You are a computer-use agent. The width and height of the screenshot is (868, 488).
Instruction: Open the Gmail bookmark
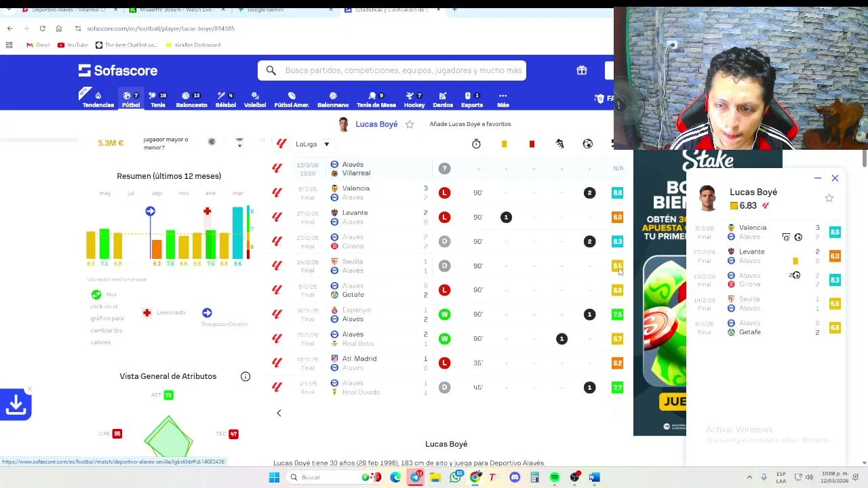38,45
